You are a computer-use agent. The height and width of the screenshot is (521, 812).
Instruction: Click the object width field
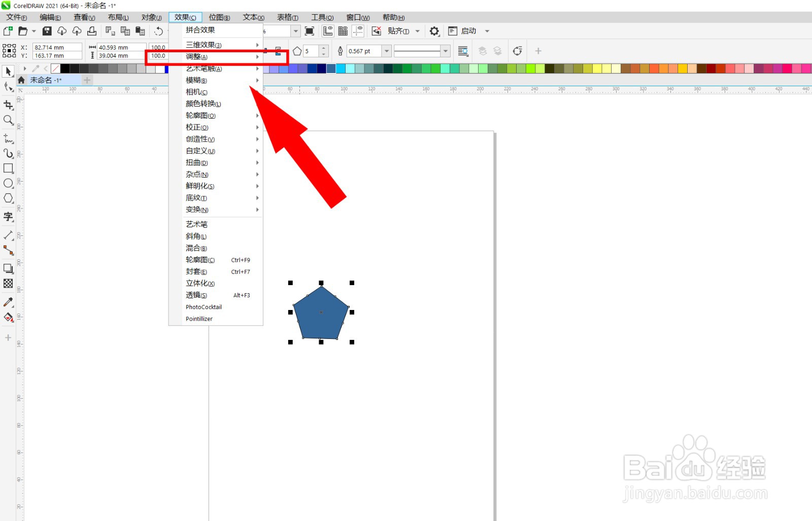pos(121,47)
